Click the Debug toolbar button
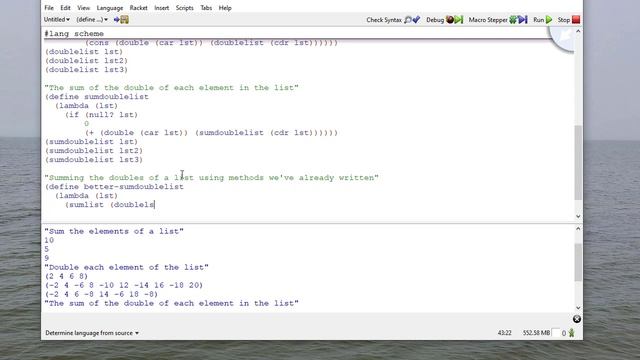 pyautogui.click(x=444, y=20)
